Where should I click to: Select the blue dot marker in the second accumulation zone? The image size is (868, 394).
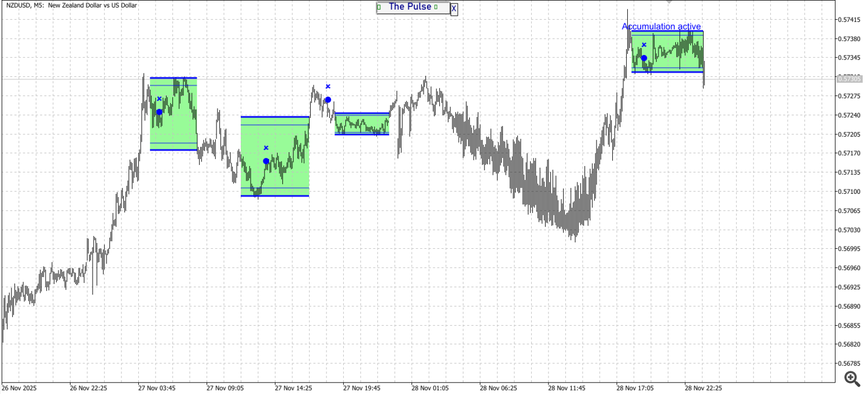[x=266, y=160]
